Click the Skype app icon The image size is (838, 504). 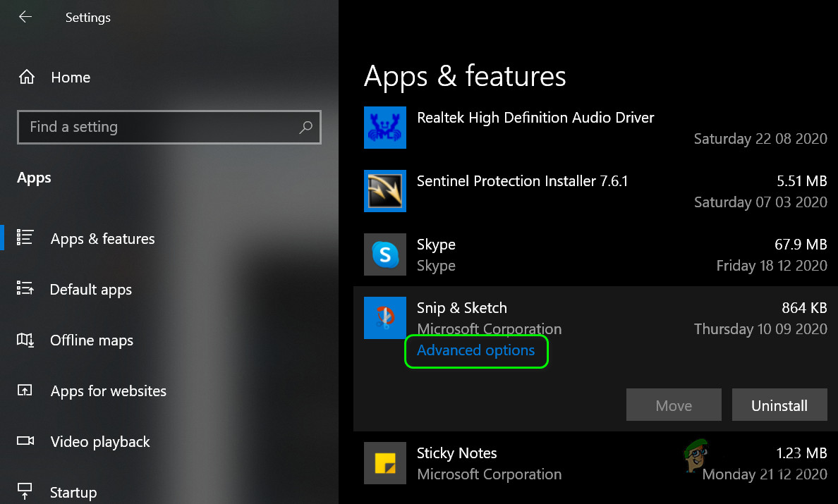point(385,254)
